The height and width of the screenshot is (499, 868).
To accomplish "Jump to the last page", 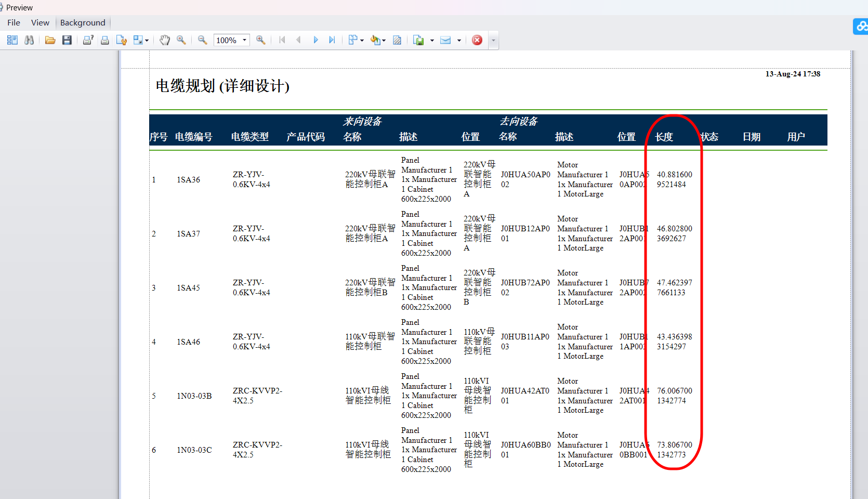I will pyautogui.click(x=332, y=40).
